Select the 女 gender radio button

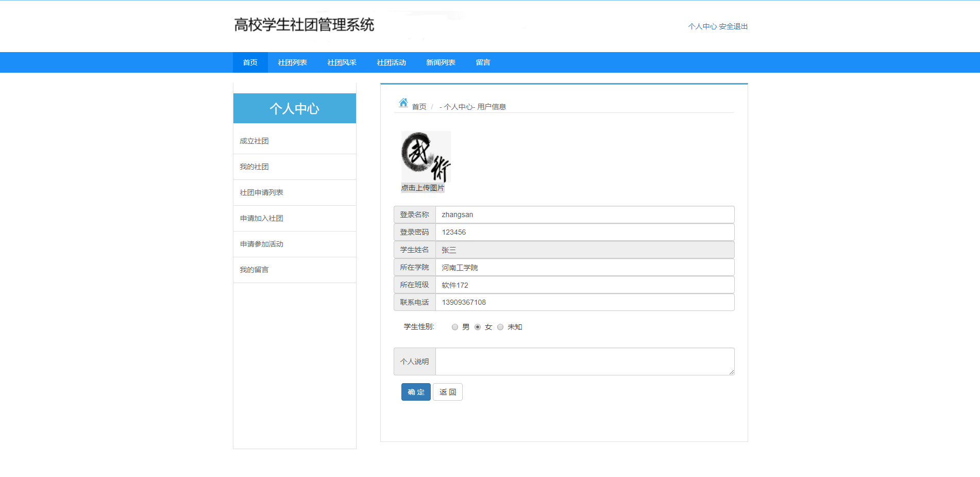[x=478, y=326]
